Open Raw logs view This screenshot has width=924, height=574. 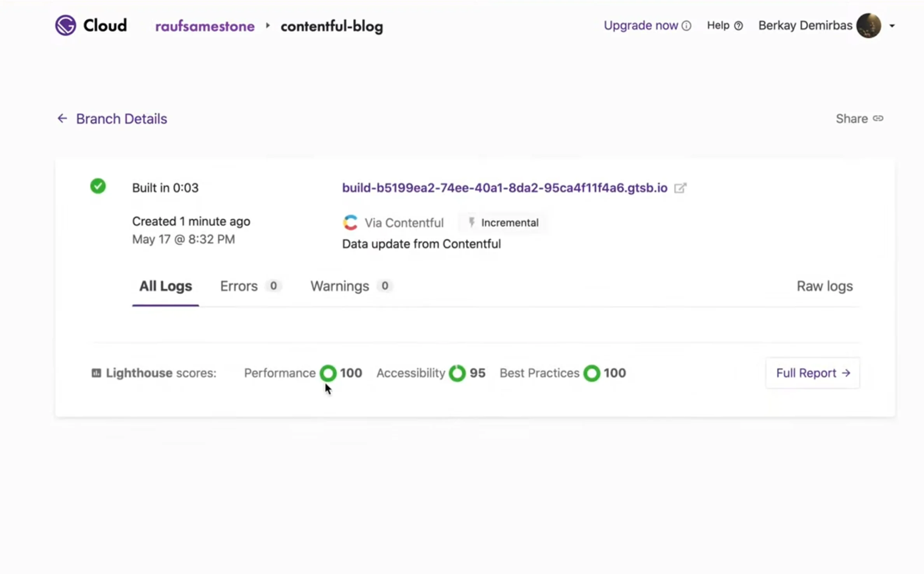[824, 286]
